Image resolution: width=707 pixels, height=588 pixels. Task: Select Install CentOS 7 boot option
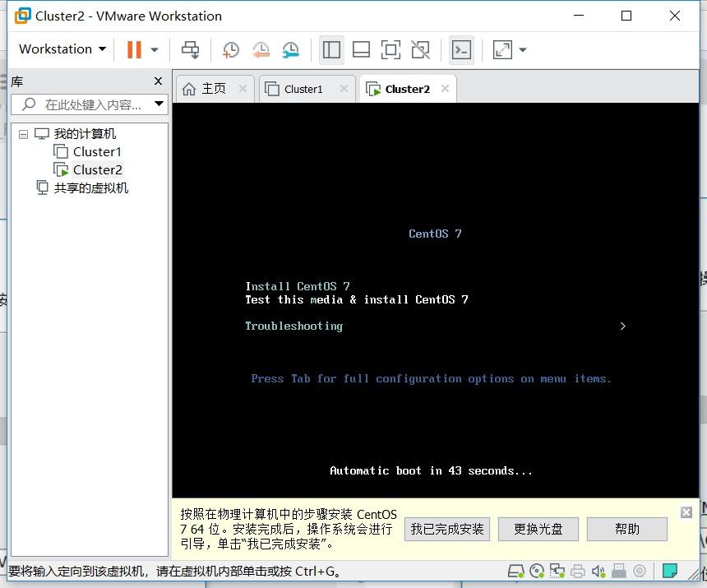tap(298, 286)
